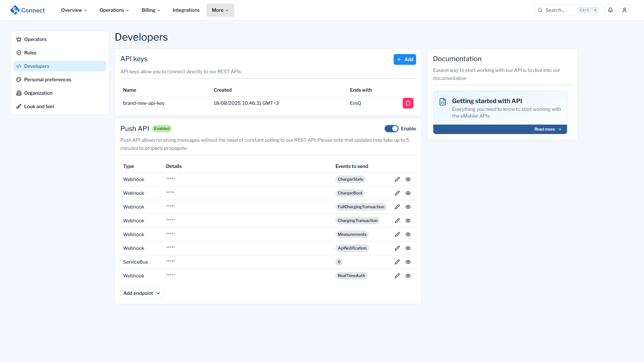The width and height of the screenshot is (644, 362).
Task: Open the user profile icon
Action: tap(624, 10)
